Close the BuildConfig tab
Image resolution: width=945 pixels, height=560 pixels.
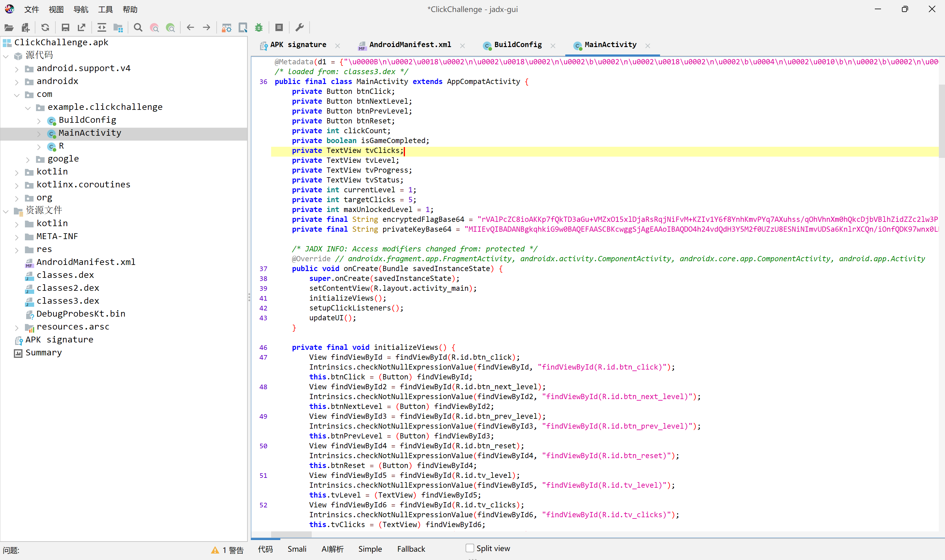coord(553,46)
